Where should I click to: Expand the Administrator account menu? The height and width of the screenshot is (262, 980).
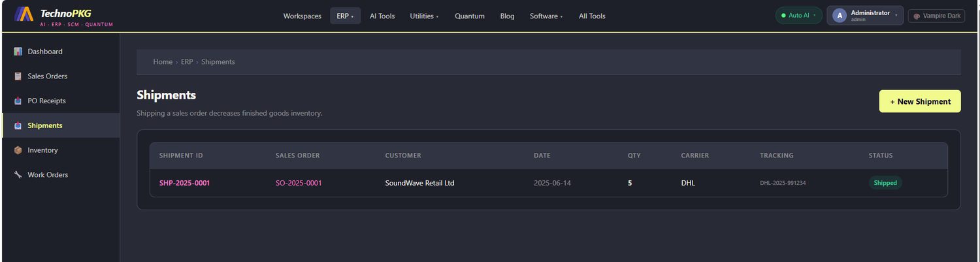click(x=865, y=16)
